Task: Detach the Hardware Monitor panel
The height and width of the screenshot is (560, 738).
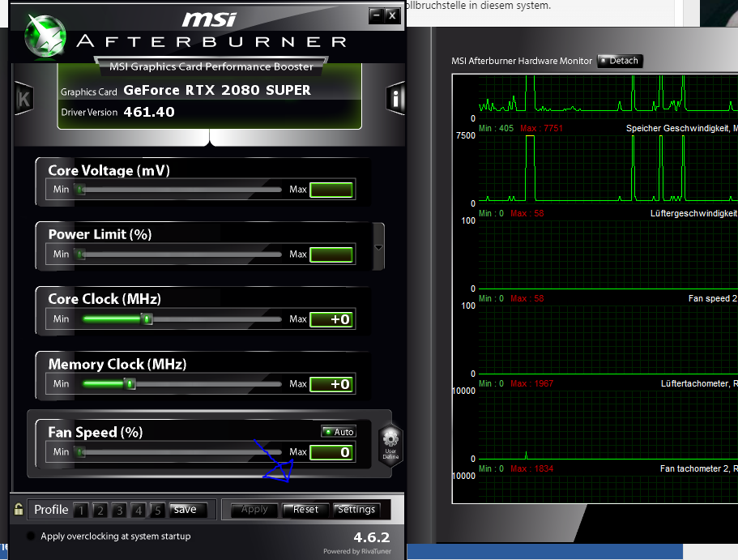Action: (x=620, y=61)
